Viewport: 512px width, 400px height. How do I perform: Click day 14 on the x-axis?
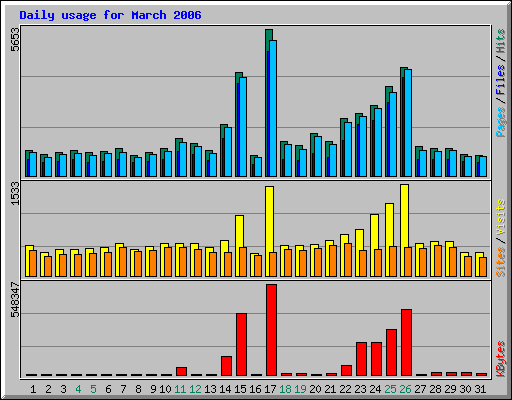225,389
